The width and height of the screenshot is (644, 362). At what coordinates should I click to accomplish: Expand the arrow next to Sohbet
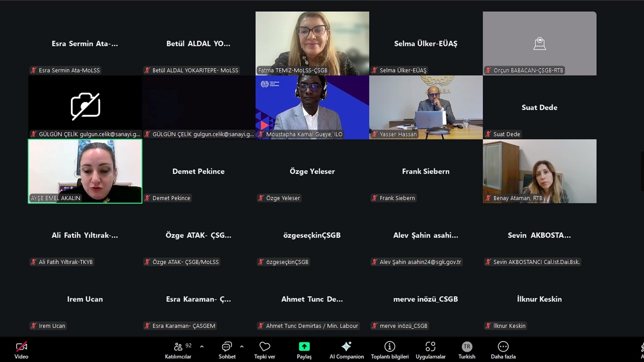point(241,347)
